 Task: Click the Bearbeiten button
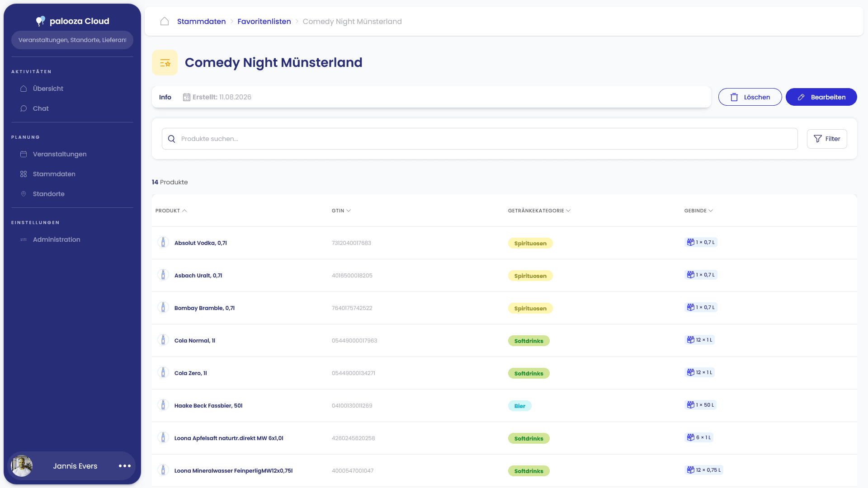click(x=821, y=97)
